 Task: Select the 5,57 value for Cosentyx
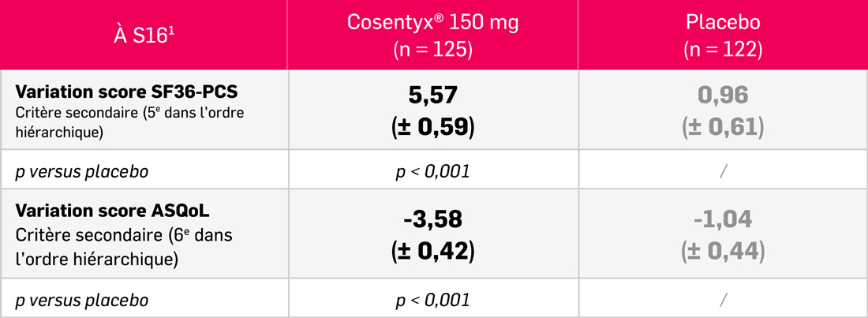click(432, 96)
